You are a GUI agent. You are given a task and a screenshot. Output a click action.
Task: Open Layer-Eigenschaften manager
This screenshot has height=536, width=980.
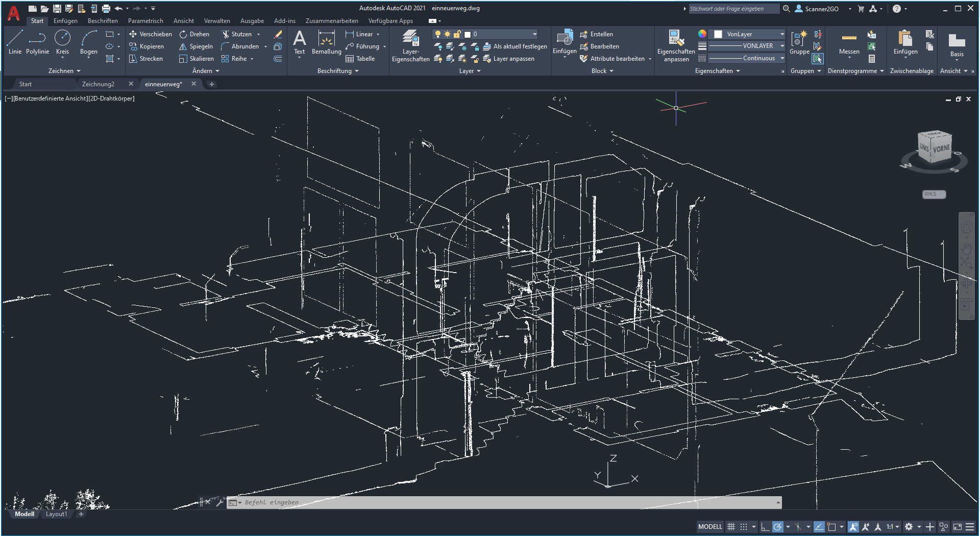click(410, 46)
